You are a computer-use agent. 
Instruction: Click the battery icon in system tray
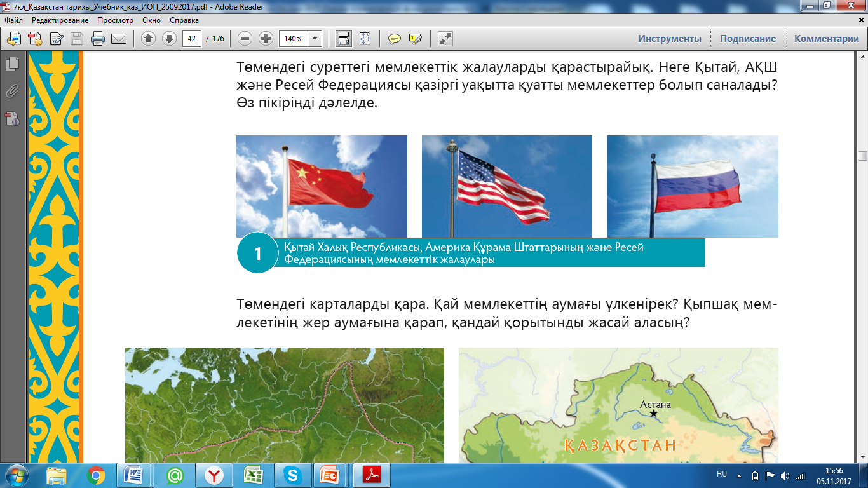(x=755, y=475)
